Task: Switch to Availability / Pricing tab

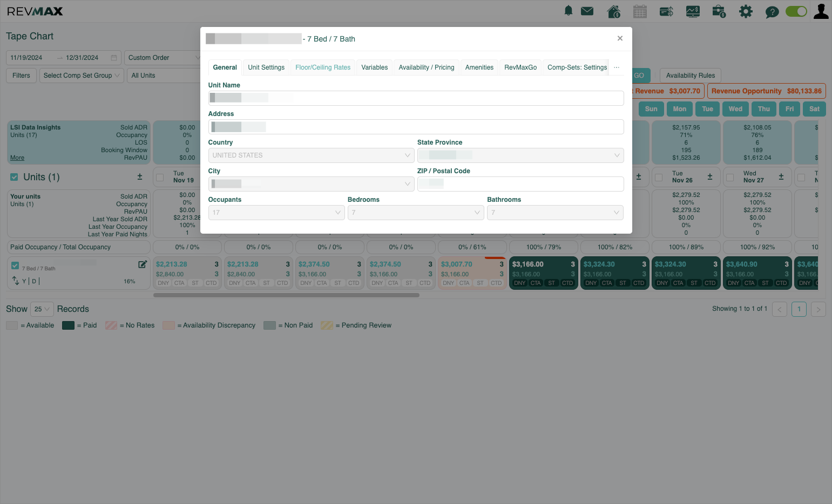Action: [x=426, y=67]
